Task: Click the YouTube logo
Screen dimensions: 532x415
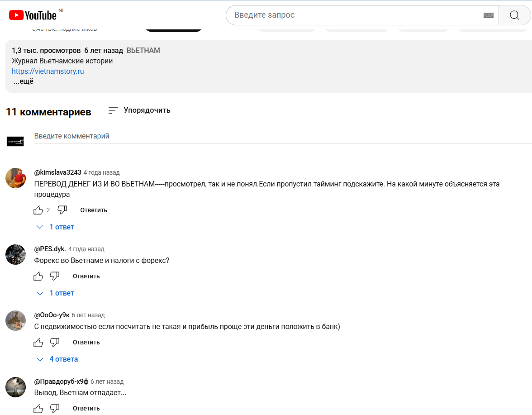Action: pyautogui.click(x=32, y=15)
